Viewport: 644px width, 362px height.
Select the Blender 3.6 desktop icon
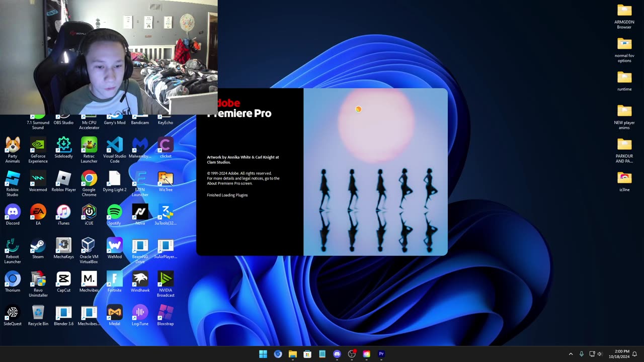[x=63, y=315]
